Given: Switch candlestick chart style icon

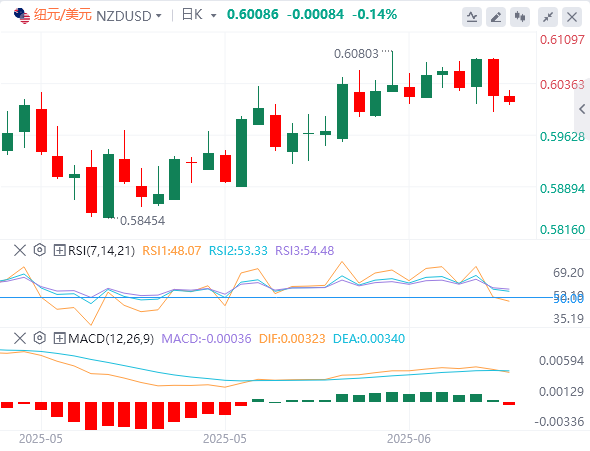Looking at the screenshot, I should [x=520, y=17].
